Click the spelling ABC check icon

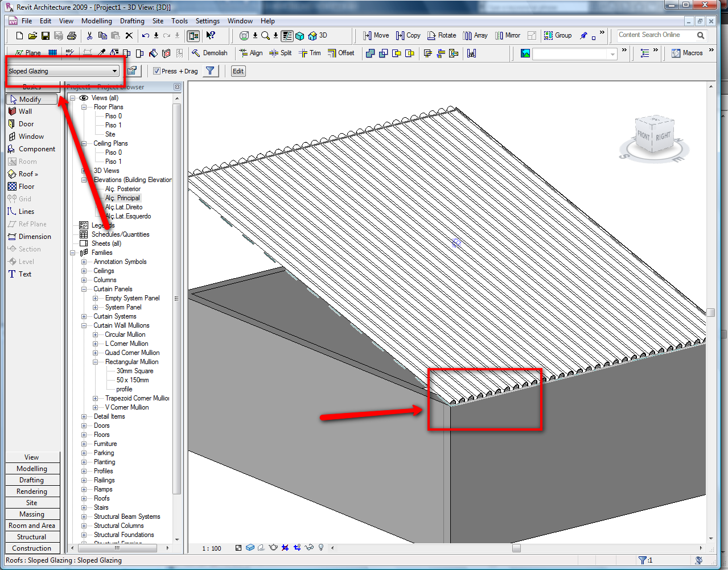pyautogui.click(x=70, y=53)
